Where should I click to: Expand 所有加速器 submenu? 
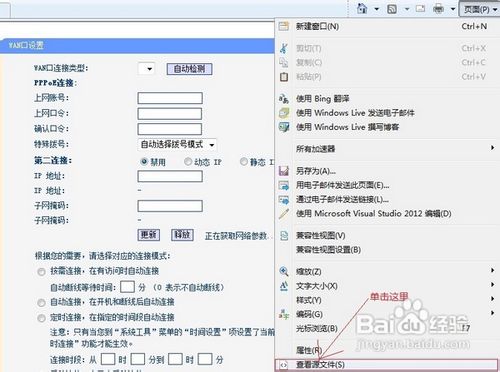tap(387, 148)
